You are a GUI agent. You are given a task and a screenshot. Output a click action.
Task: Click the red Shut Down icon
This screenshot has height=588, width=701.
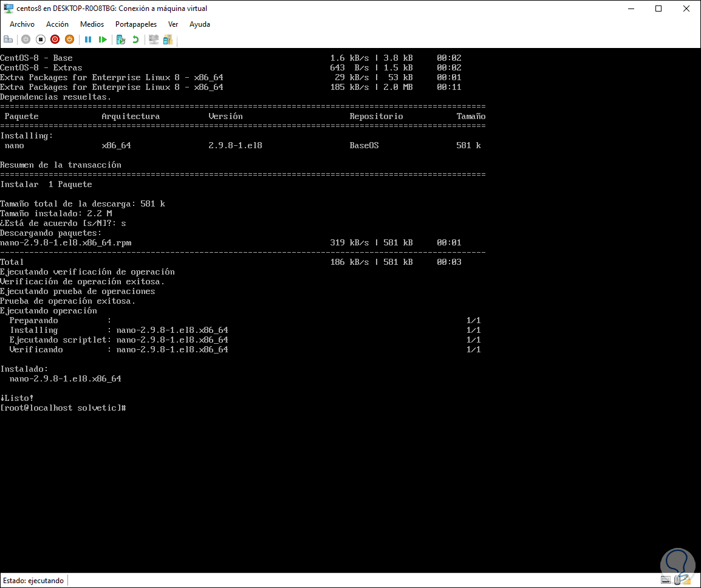(x=55, y=39)
